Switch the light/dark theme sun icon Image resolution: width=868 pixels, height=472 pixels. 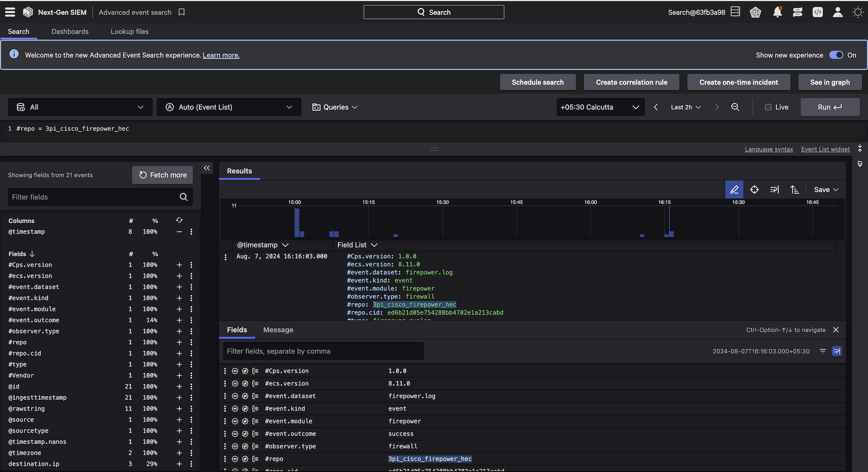pyautogui.click(x=858, y=12)
